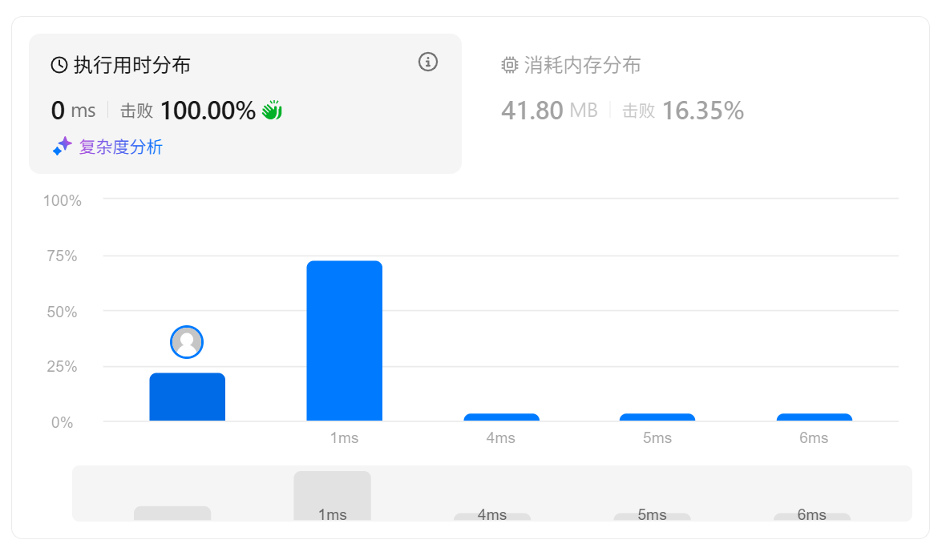Click the leftmost runtime bar
The height and width of the screenshot is (560, 946).
pos(187,397)
